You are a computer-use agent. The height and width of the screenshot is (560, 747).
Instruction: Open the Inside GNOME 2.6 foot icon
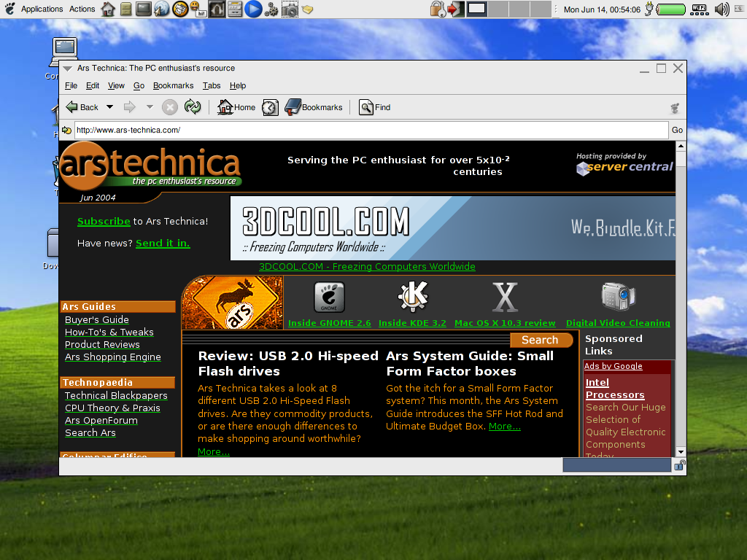329,297
